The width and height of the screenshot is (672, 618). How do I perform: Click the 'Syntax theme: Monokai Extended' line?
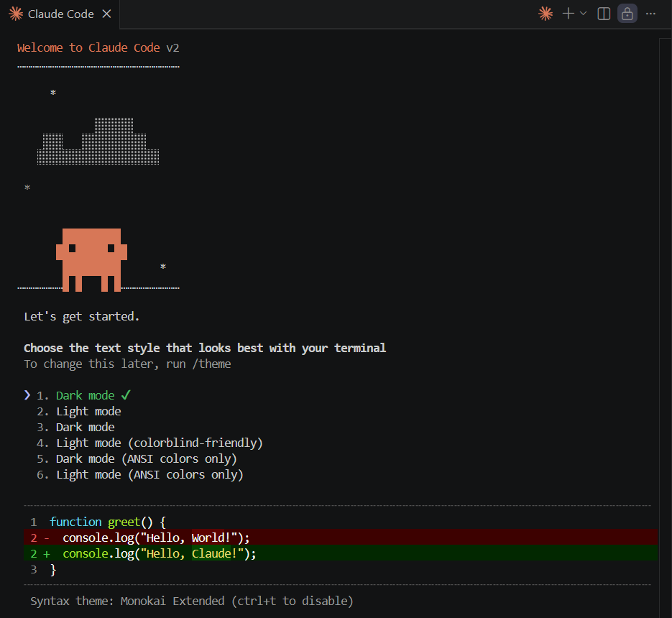point(192,601)
